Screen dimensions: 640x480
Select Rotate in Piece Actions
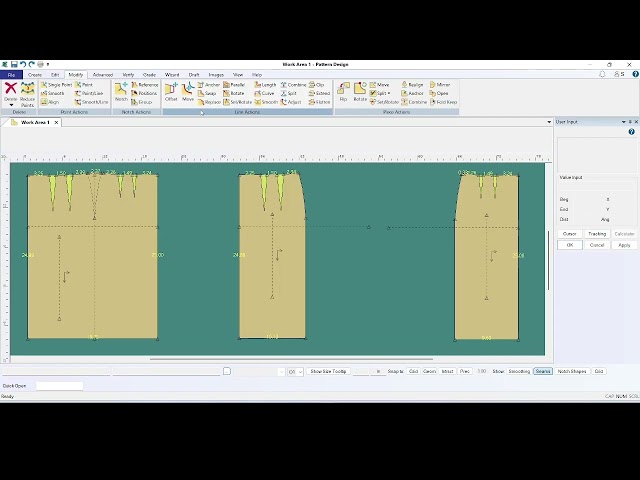pos(360,92)
